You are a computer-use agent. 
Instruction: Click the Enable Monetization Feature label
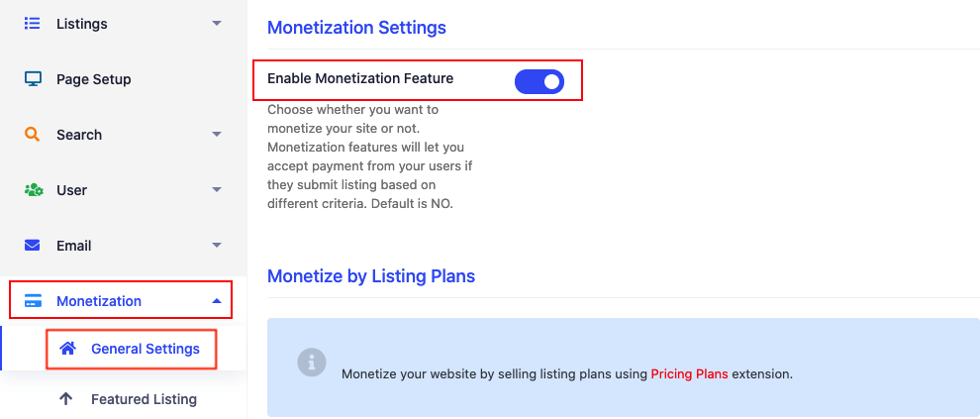click(x=360, y=78)
